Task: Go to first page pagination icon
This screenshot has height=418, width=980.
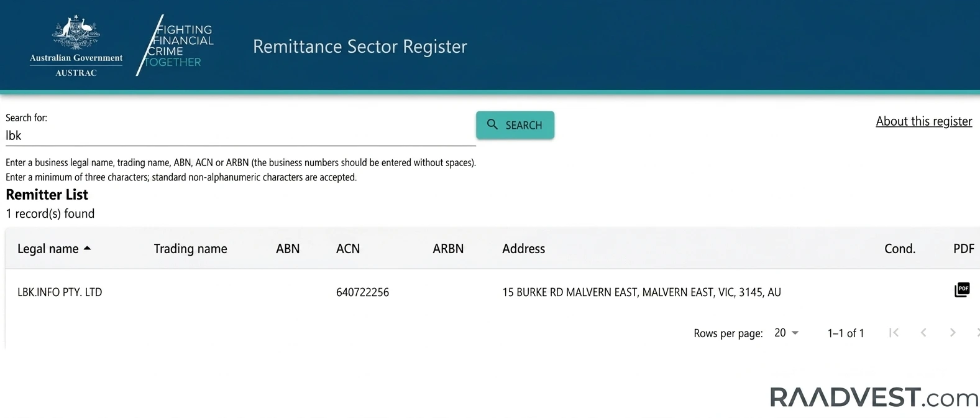Action: click(894, 333)
